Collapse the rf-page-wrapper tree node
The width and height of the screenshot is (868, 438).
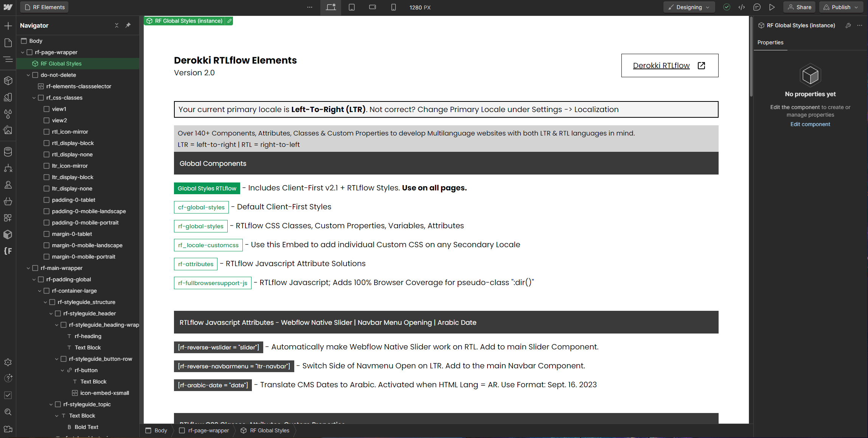23,52
